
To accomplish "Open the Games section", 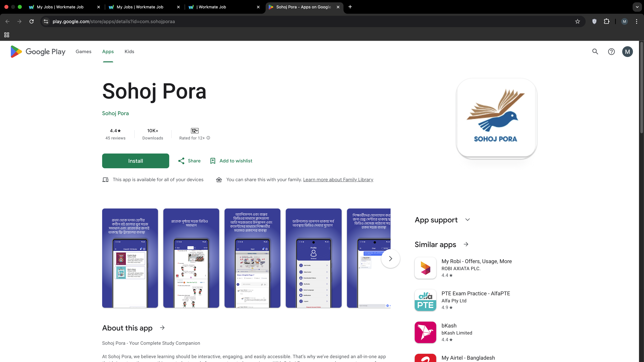I will click(x=84, y=51).
